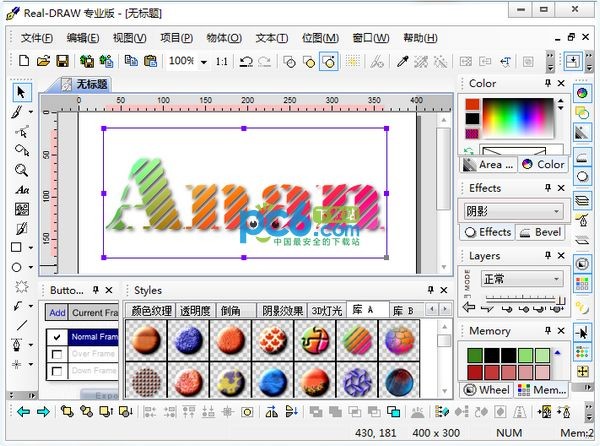Open the 文件(F) menu
The height and width of the screenshot is (446, 600).
(x=36, y=38)
